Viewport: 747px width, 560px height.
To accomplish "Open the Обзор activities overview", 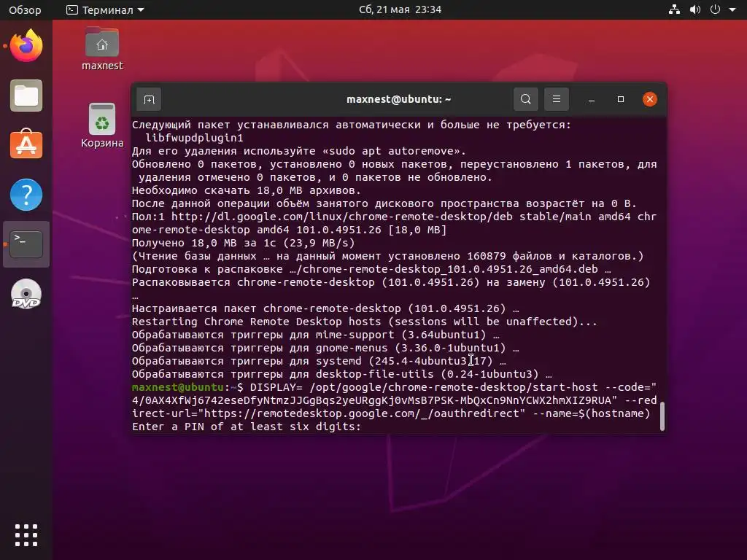I will point(25,9).
